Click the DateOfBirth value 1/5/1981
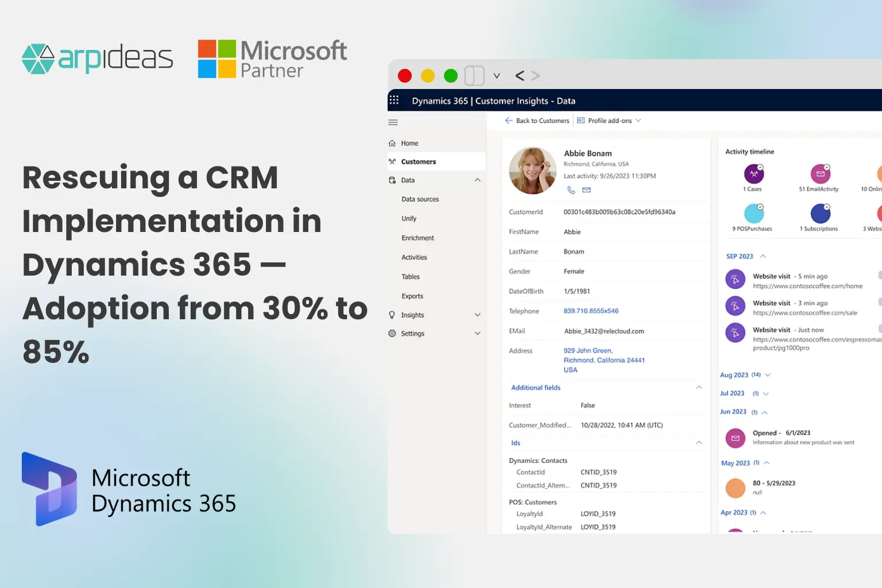The image size is (882, 588). pos(577,291)
